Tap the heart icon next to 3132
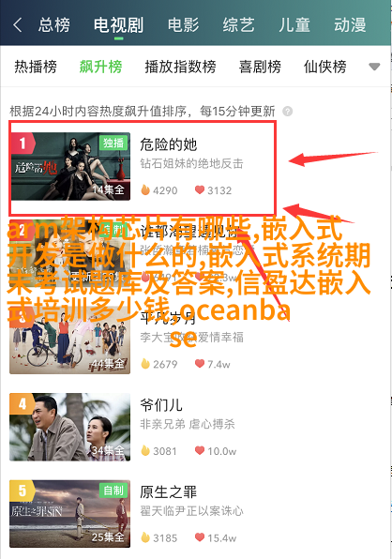Viewport: 392px width, 559px height. pyautogui.click(x=200, y=189)
